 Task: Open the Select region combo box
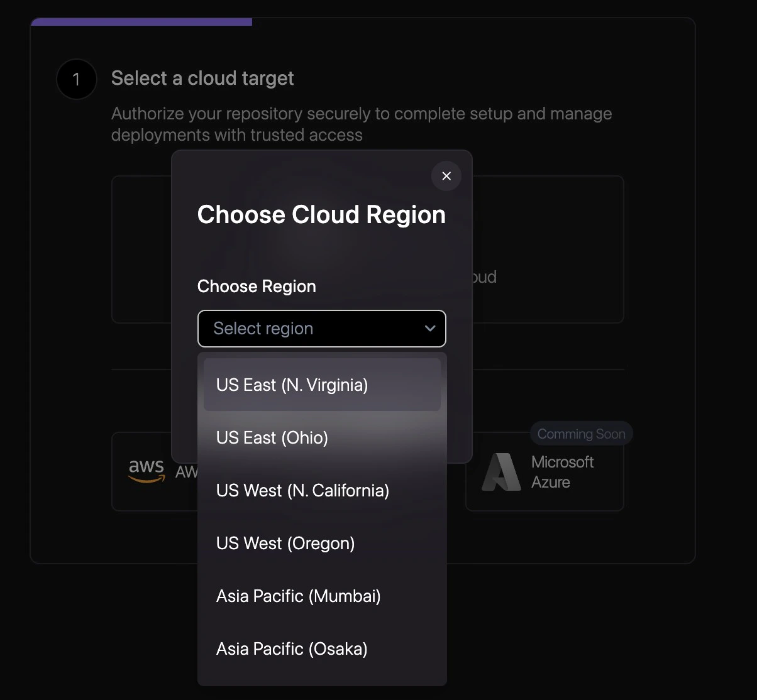pos(322,329)
